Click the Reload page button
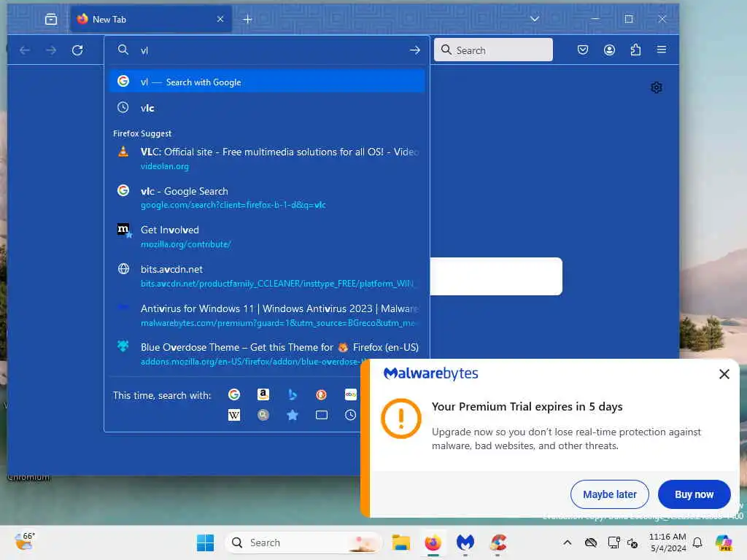Viewport: 747px width, 560px height. tap(77, 50)
